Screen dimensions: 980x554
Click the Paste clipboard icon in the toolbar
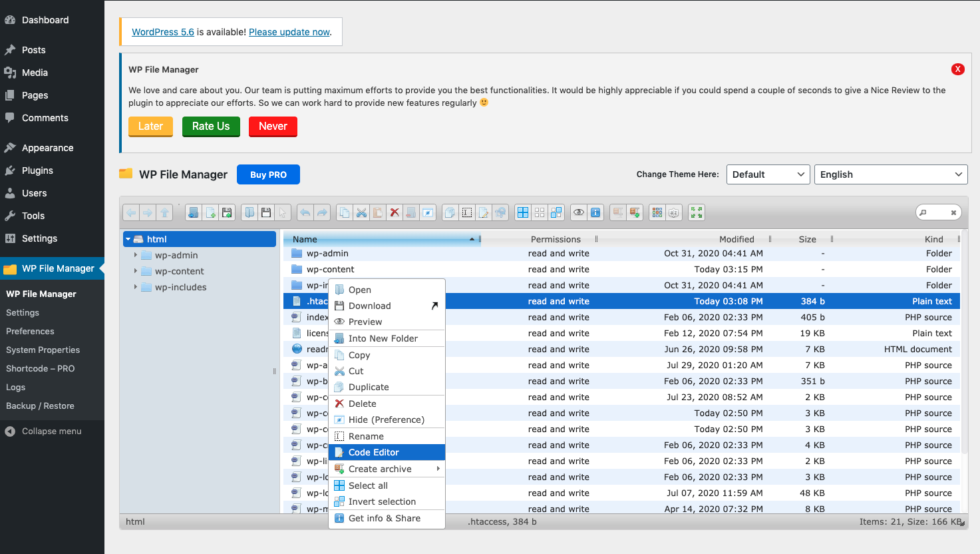(x=378, y=212)
